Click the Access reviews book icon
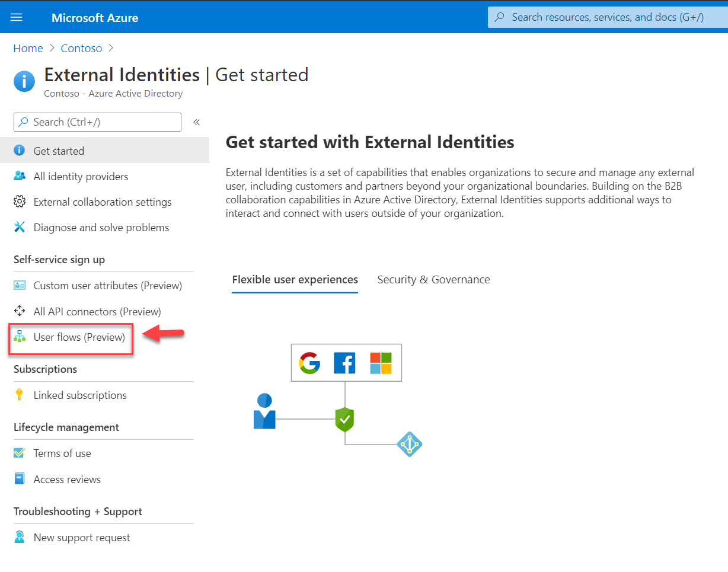The image size is (728, 572). pyautogui.click(x=20, y=479)
